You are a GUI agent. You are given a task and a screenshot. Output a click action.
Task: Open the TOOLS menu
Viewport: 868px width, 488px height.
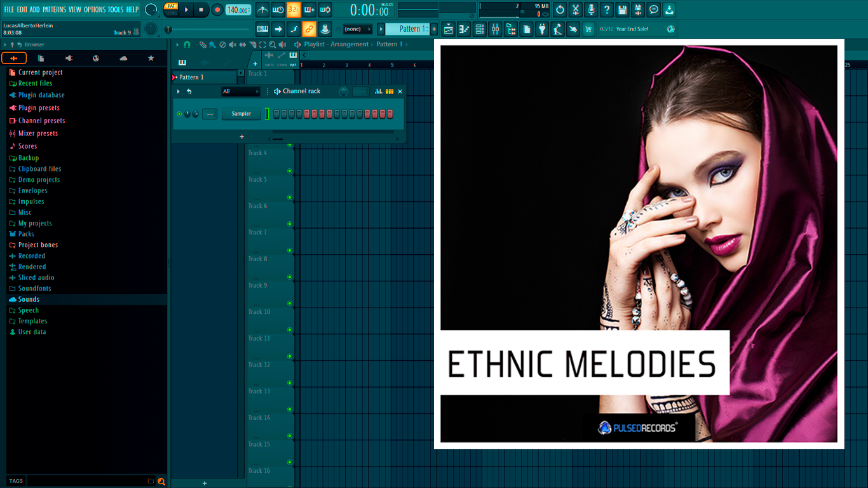(x=116, y=10)
